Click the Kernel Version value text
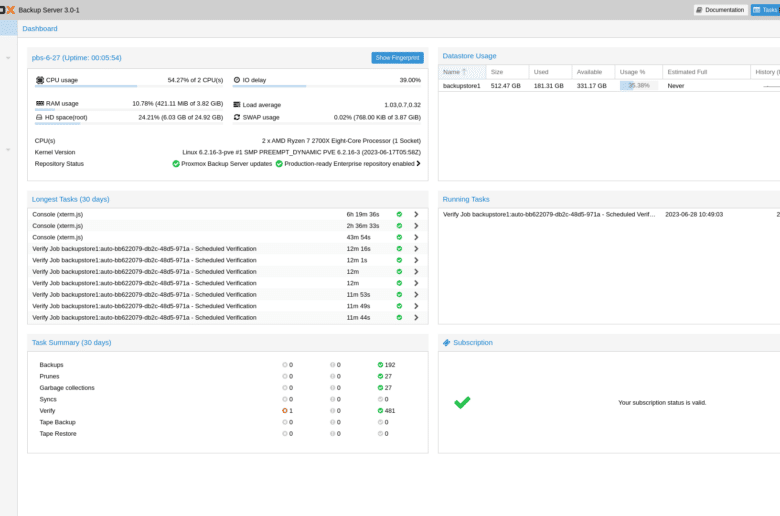This screenshot has width=780, height=516. tap(301, 152)
